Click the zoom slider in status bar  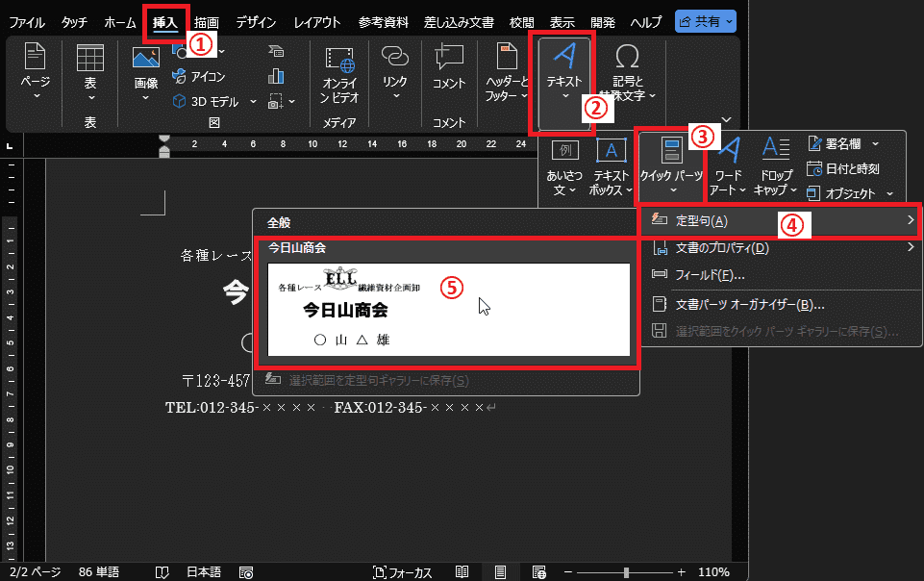point(626,571)
